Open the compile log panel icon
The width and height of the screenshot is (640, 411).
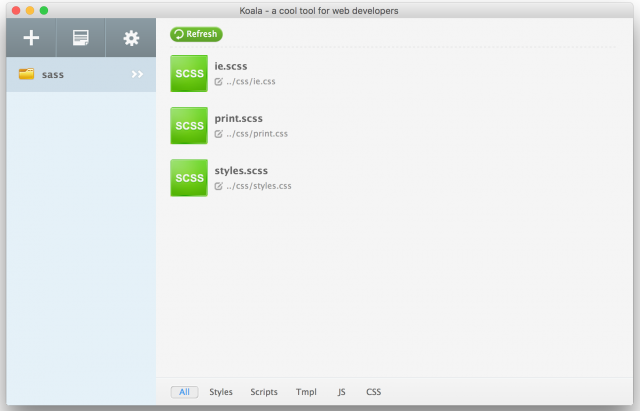[x=81, y=38]
